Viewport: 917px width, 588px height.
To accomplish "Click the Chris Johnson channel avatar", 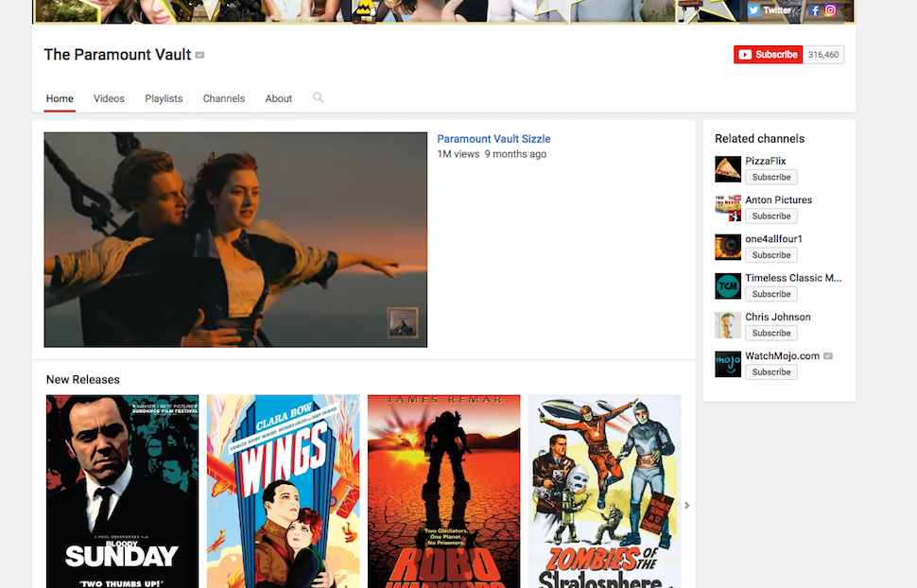I will [x=728, y=325].
